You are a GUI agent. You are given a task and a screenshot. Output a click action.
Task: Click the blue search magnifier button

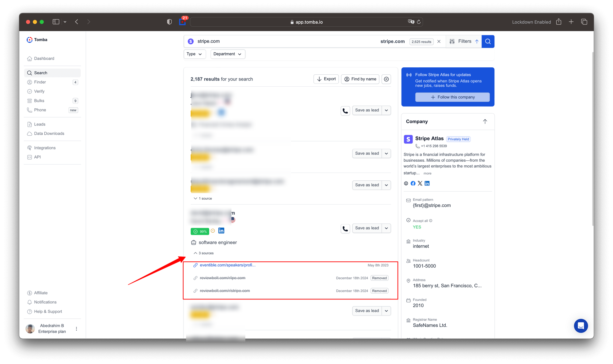click(488, 41)
